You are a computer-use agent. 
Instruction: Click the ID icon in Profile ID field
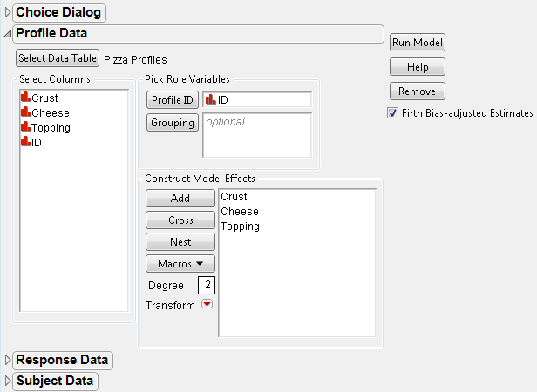(209, 99)
